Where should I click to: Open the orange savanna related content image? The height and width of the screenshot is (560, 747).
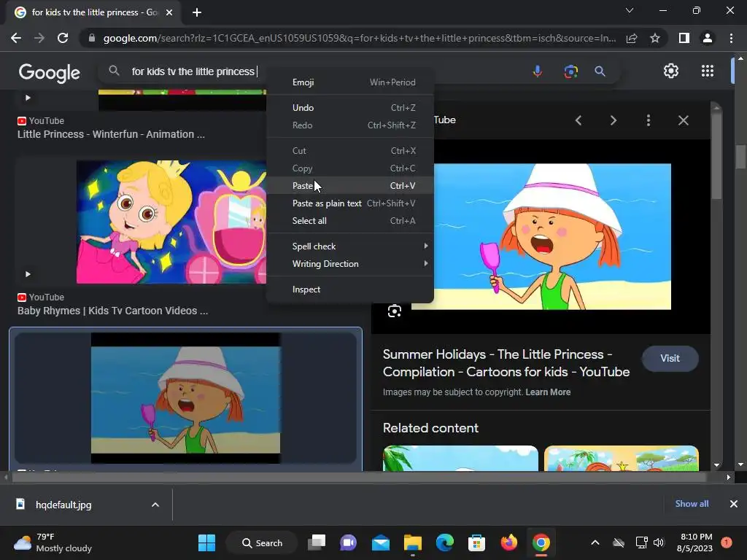click(622, 459)
